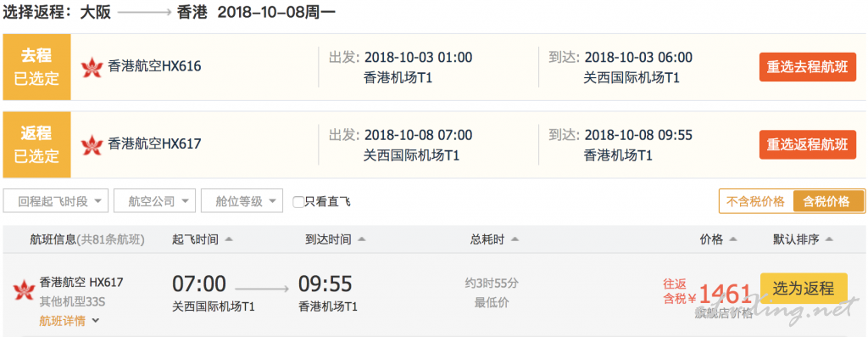Expand 航班详情 for flight HX617

(70, 320)
